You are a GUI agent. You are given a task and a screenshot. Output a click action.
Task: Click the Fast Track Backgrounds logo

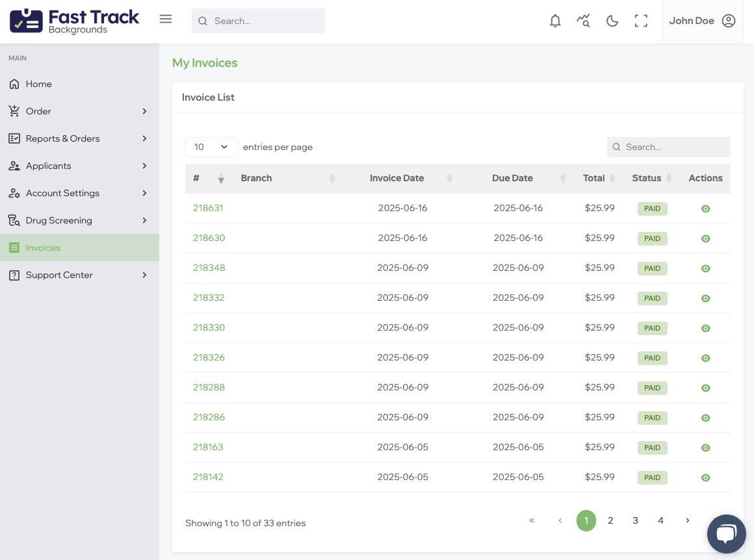point(75,21)
